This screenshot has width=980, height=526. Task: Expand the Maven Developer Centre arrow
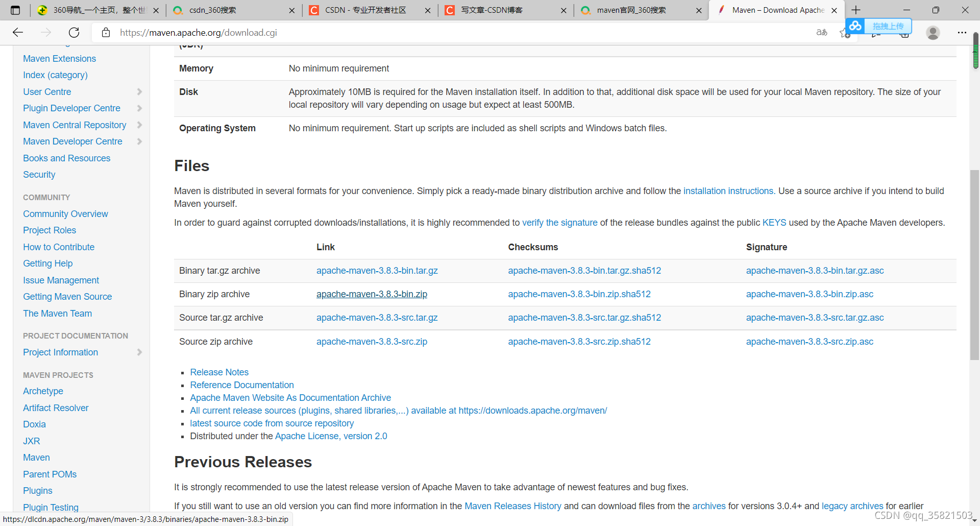point(139,141)
